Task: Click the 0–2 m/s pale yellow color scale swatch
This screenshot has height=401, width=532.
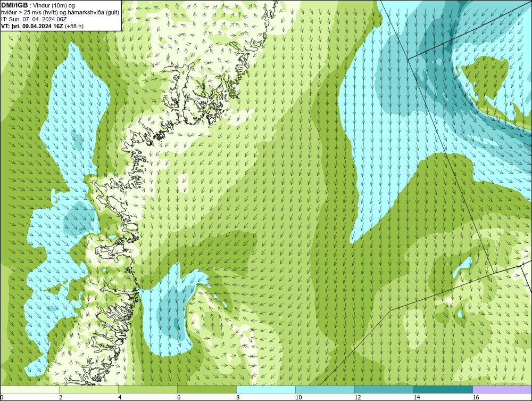Action: click(x=29, y=389)
